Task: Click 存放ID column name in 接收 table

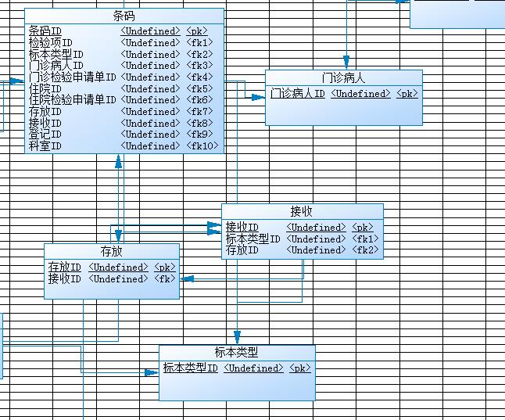Action: (x=242, y=250)
